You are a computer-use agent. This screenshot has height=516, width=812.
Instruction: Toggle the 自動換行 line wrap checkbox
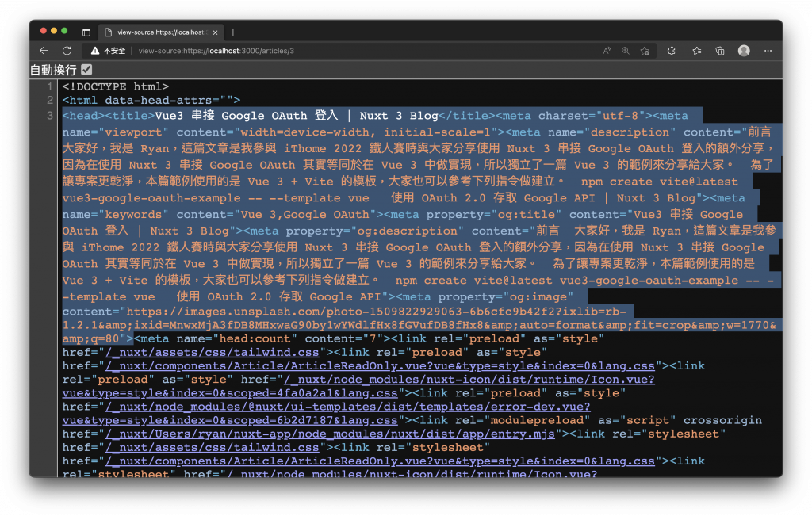pyautogui.click(x=87, y=69)
